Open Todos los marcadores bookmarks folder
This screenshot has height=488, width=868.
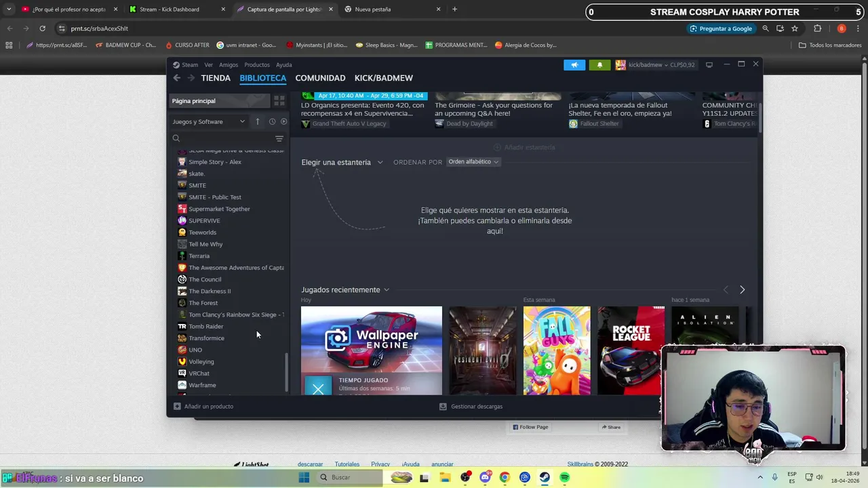click(830, 45)
